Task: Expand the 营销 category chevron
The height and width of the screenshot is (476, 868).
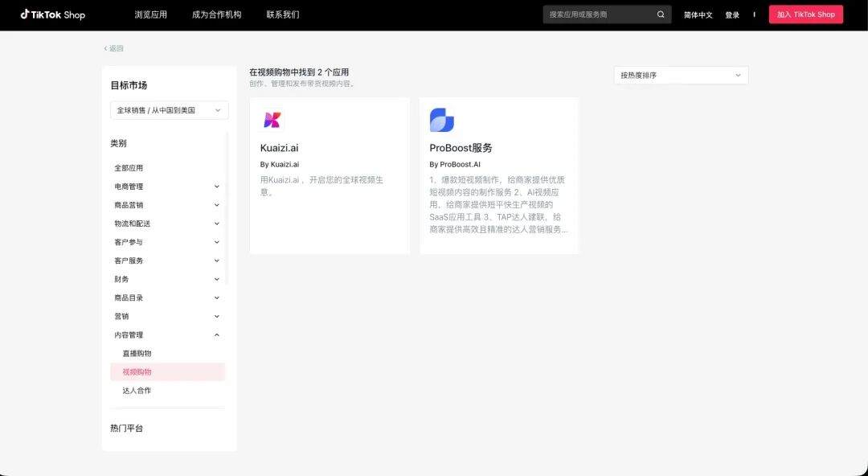Action: tap(217, 317)
